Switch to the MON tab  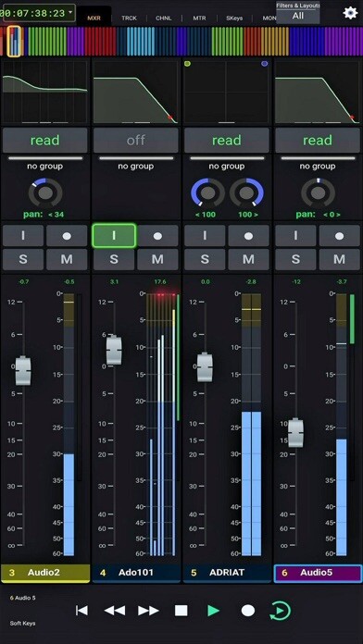point(269,19)
